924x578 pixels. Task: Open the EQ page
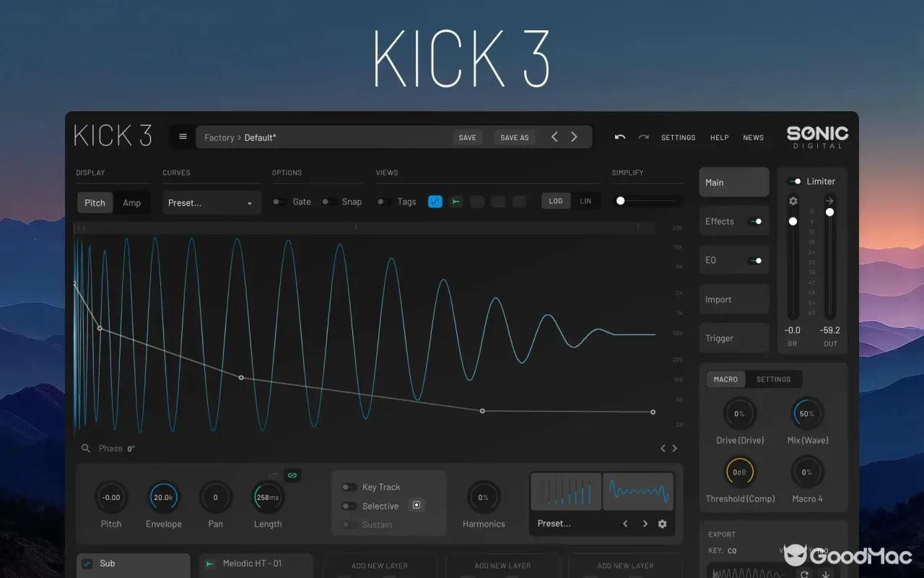(734, 260)
